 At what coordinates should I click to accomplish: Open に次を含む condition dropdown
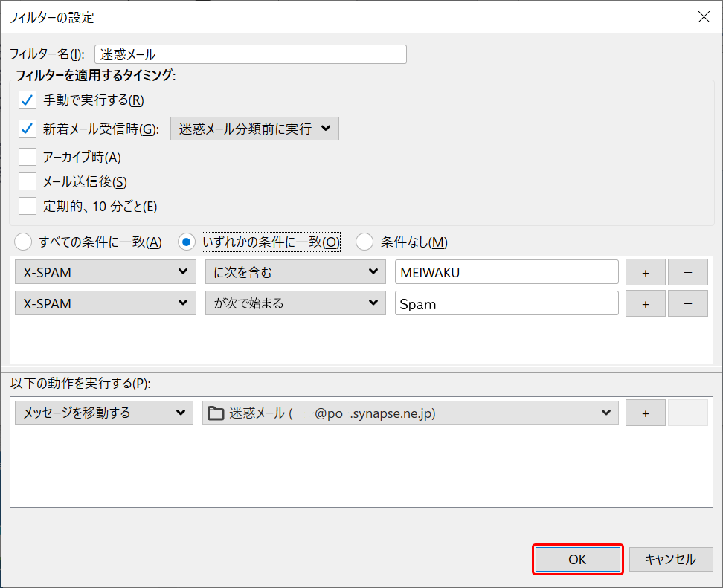[295, 272]
